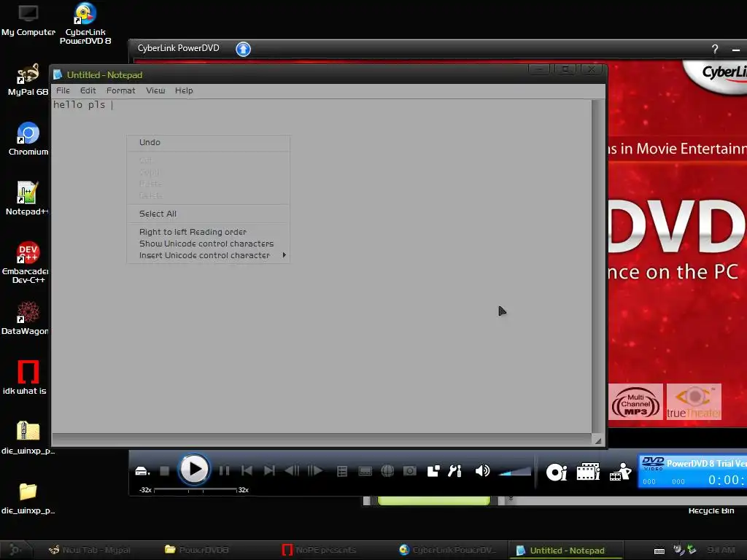The height and width of the screenshot is (560, 747).
Task: Click the PowerDVD time display panel
Action: click(693, 471)
